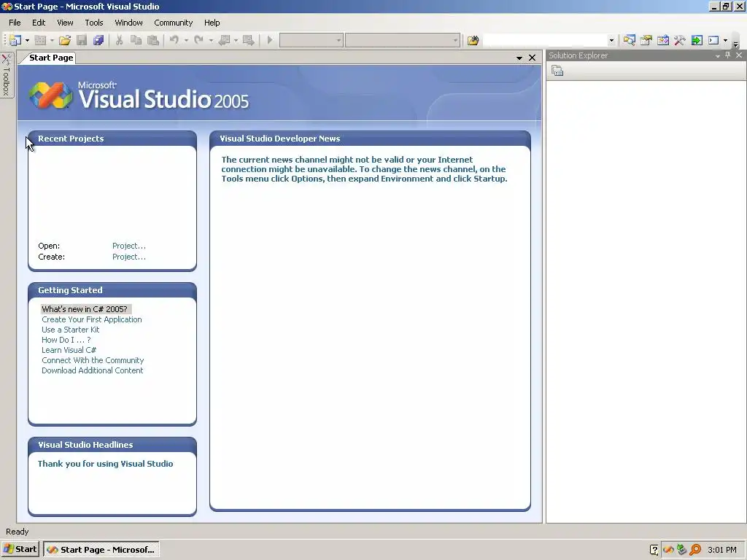Open the Undo history dropdown arrow
This screenshot has width=747, height=560.
(x=186, y=41)
